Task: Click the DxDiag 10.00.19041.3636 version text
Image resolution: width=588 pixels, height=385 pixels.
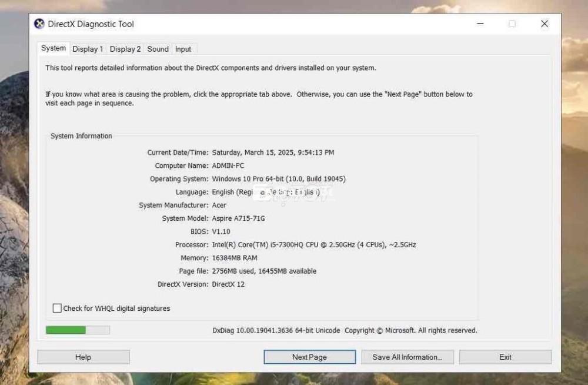Action: coord(276,330)
